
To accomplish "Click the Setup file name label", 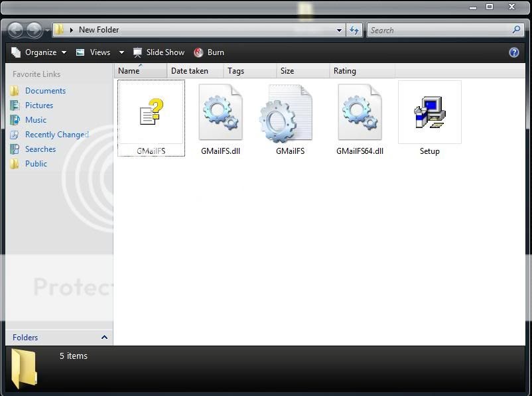I will click(430, 151).
